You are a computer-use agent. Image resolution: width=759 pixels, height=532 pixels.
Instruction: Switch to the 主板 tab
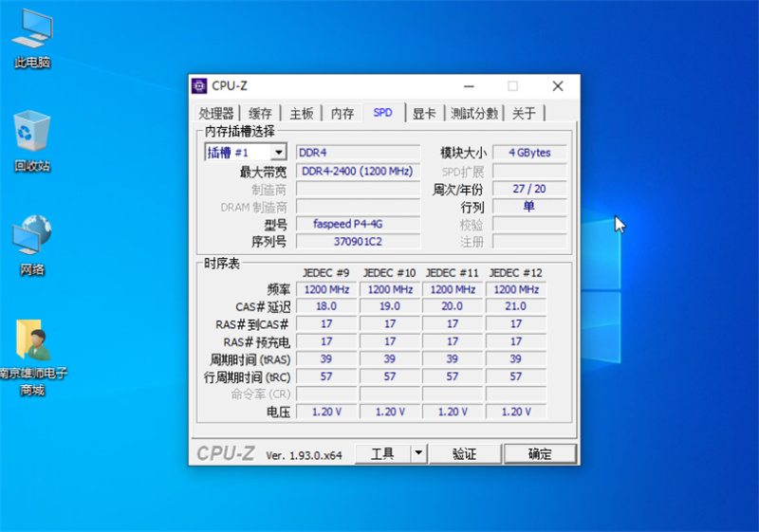point(302,114)
